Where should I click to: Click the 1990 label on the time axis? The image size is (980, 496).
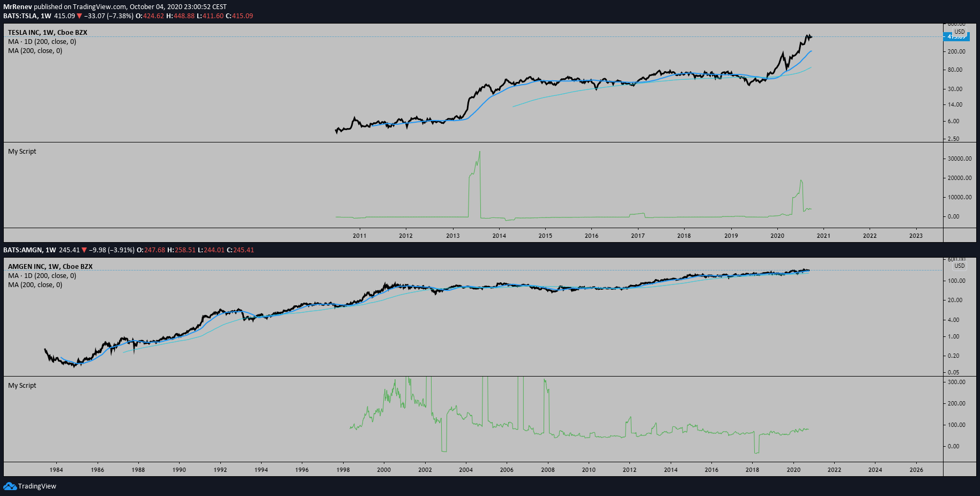click(x=179, y=470)
